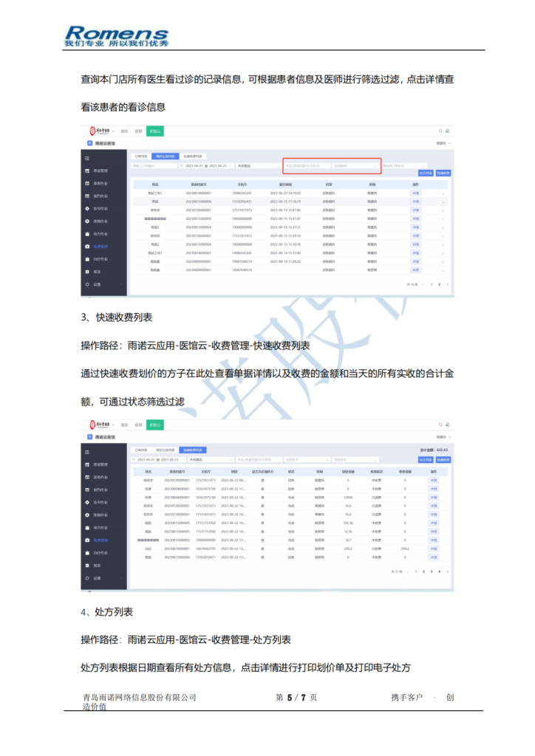Click 挂号作业 icon in lower screenshot sidebar
535x756 pixels.
tap(87, 502)
